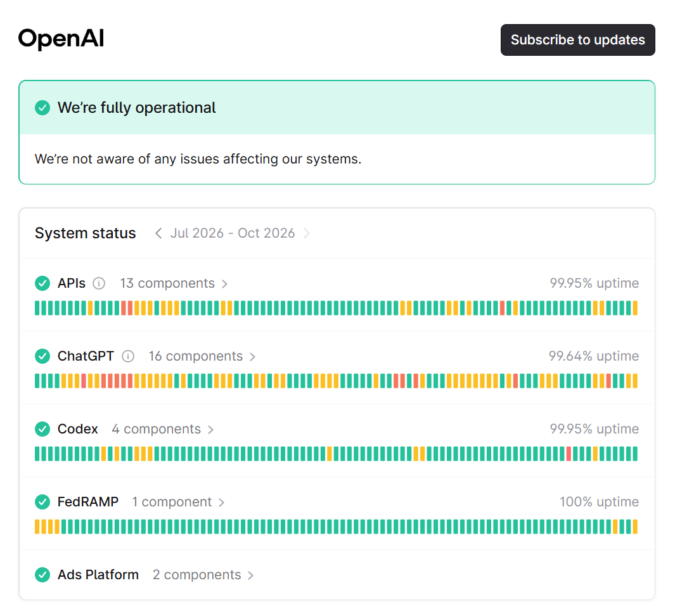Click the ChatGPT status check icon
675x616 pixels.
point(42,356)
